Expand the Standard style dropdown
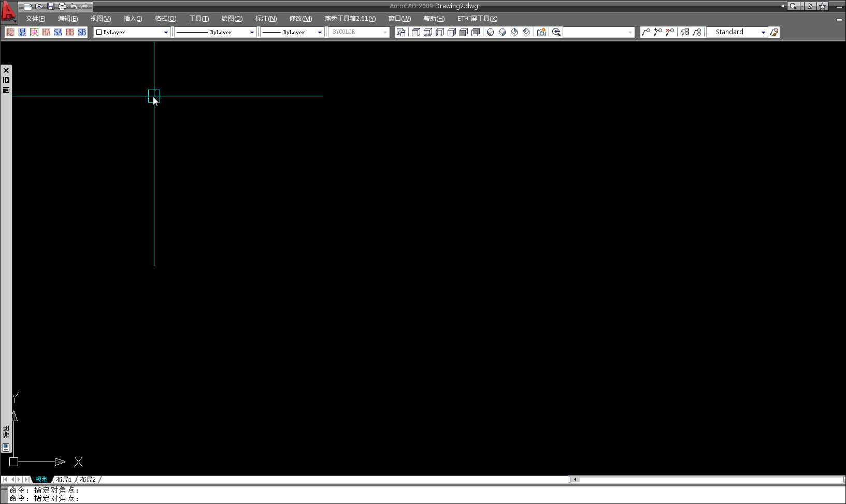The image size is (846, 504). 763,32
